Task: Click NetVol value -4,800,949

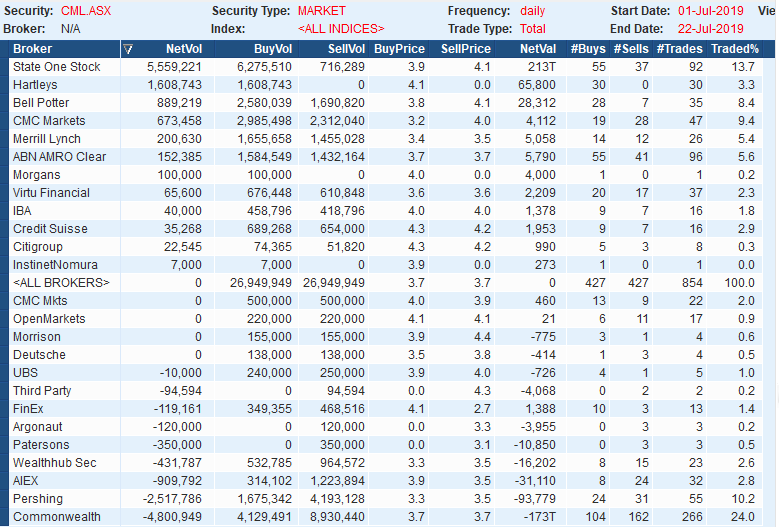Action: coord(172,517)
